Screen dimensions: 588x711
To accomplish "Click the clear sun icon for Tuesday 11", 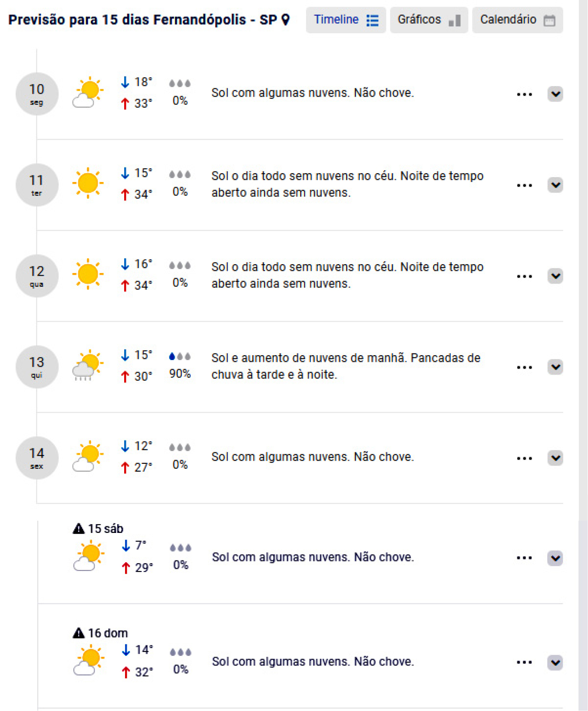I will [88, 183].
